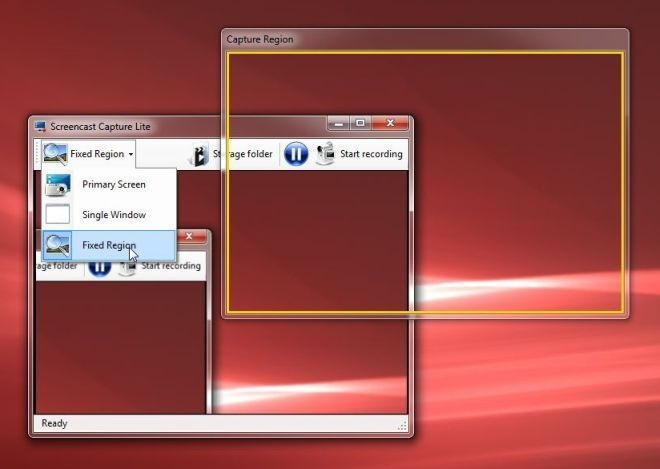
Task: Click the Capture Region window title bar
Action: [x=425, y=40]
